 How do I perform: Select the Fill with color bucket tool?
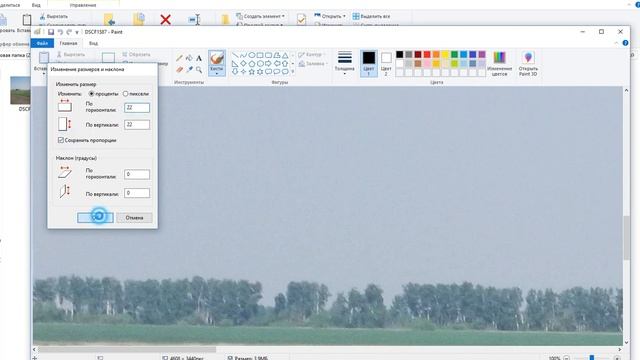pos(189,58)
